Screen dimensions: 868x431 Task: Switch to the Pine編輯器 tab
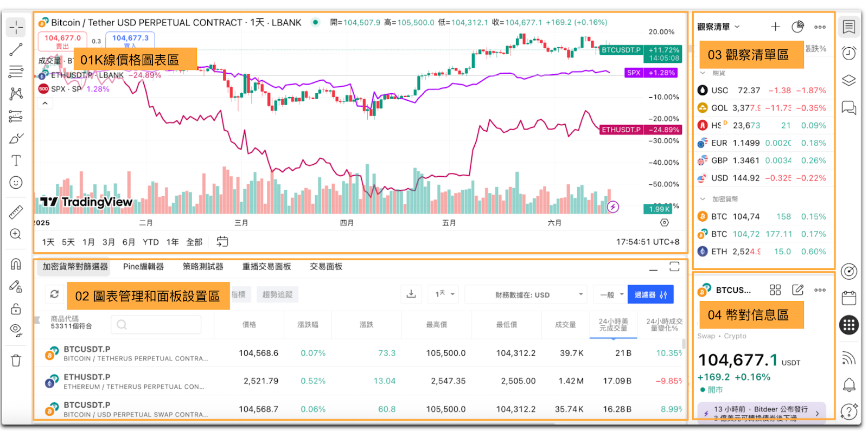[143, 267]
